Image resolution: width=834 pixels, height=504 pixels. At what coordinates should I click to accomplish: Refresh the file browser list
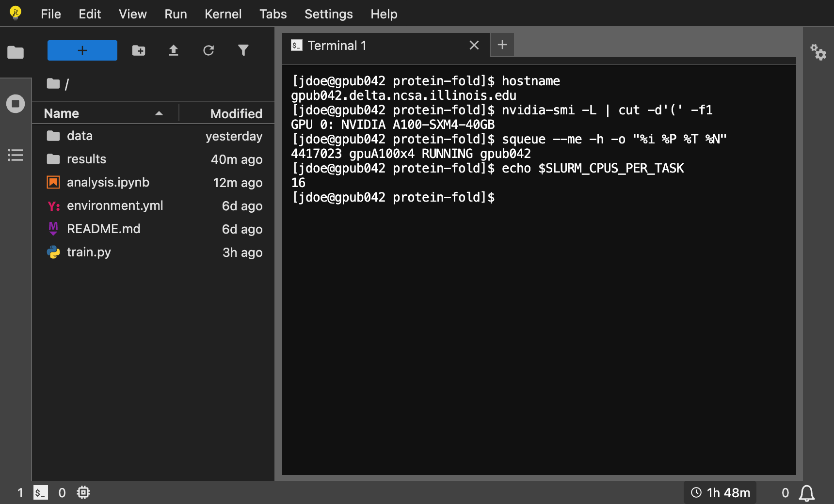tap(208, 50)
